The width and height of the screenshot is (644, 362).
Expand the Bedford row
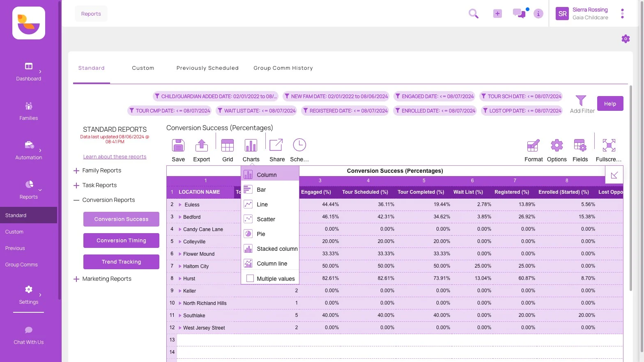[180, 217]
